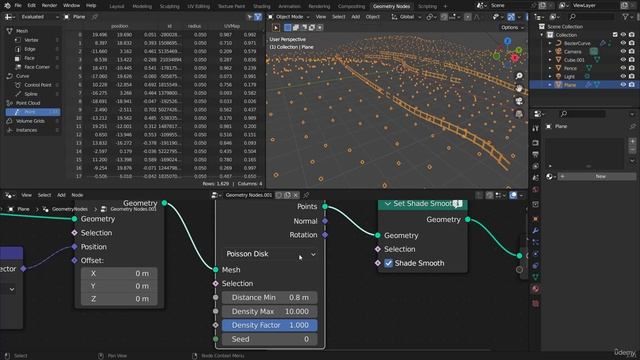Image resolution: width=640 pixels, height=360 pixels.
Task: Select Volume Grids in spreadsheet sidebar
Action: [x=30, y=121]
